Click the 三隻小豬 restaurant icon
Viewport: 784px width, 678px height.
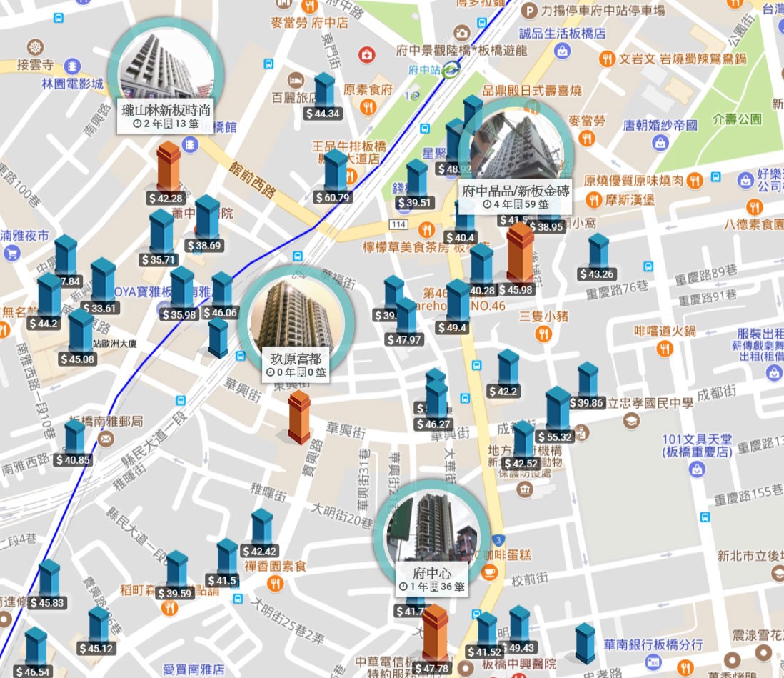point(543,334)
